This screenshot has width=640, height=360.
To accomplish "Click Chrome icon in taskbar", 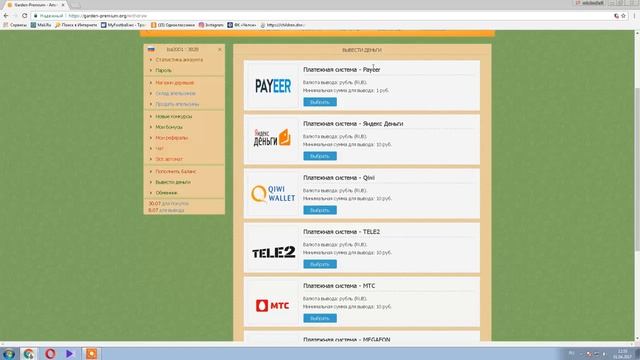I will click(29, 353).
